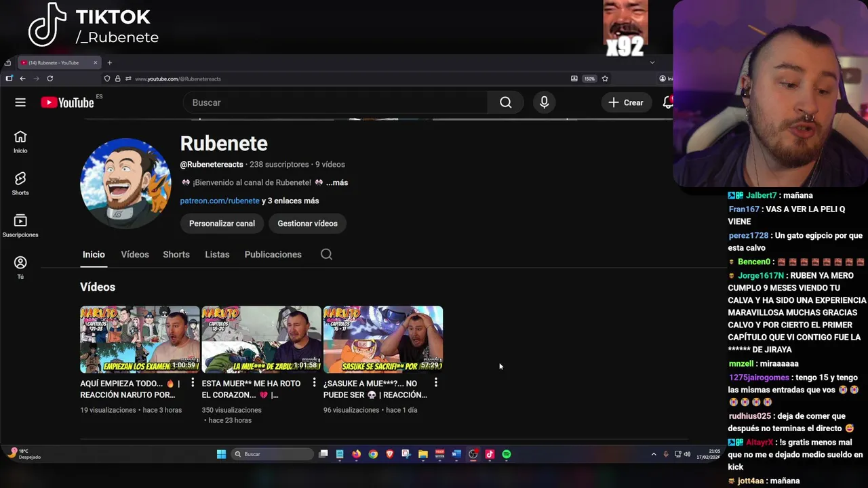This screenshot has width=868, height=488.
Task: Click the site security padlock icon
Action: click(x=117, y=79)
